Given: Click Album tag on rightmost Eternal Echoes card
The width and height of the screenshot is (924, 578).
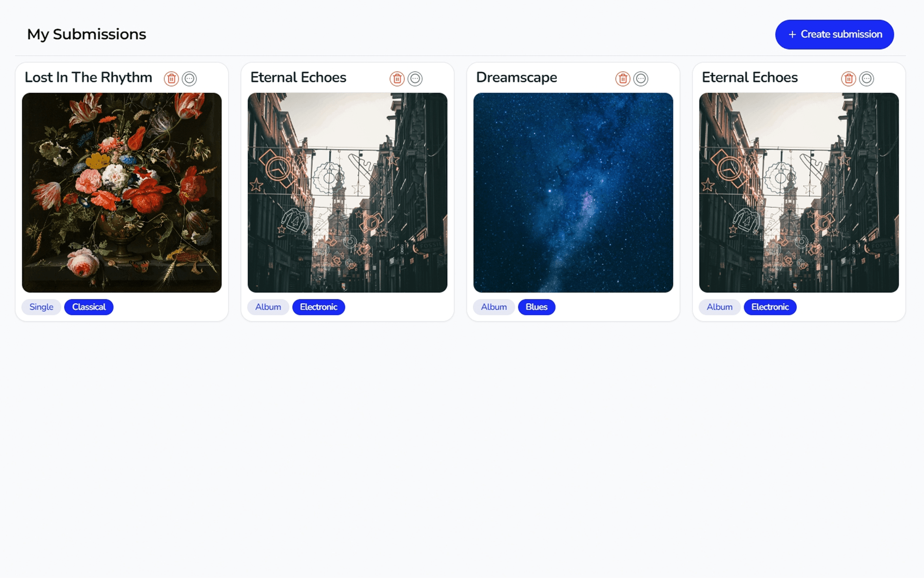Looking at the screenshot, I should (x=719, y=307).
